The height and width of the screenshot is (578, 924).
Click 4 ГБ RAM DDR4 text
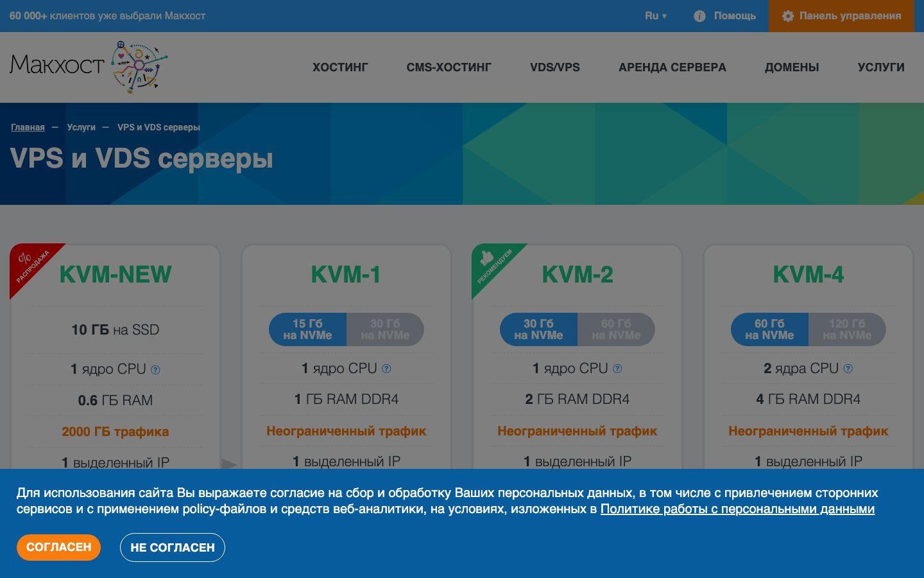tap(809, 399)
